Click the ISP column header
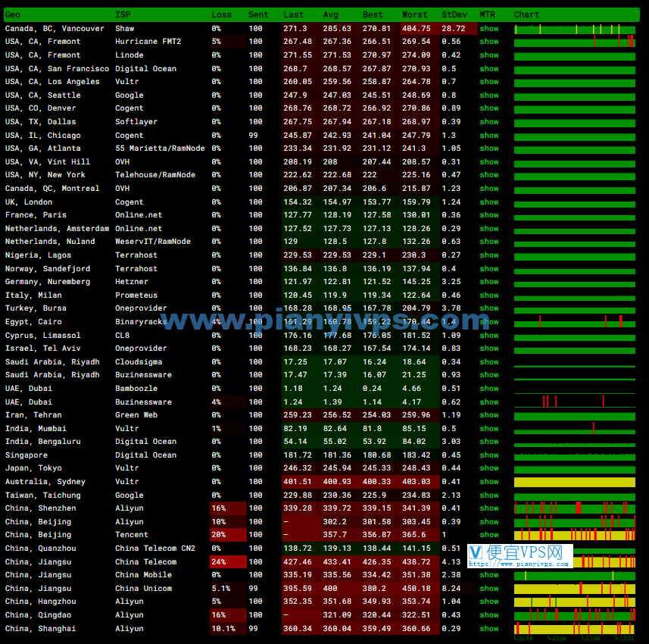The width and height of the screenshot is (649, 644). click(x=123, y=15)
